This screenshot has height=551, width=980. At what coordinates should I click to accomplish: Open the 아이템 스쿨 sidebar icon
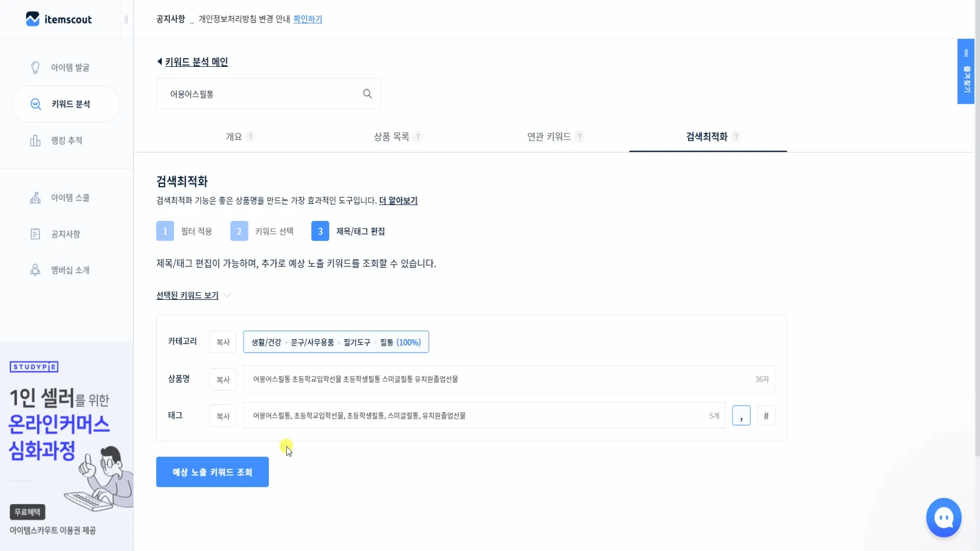35,198
